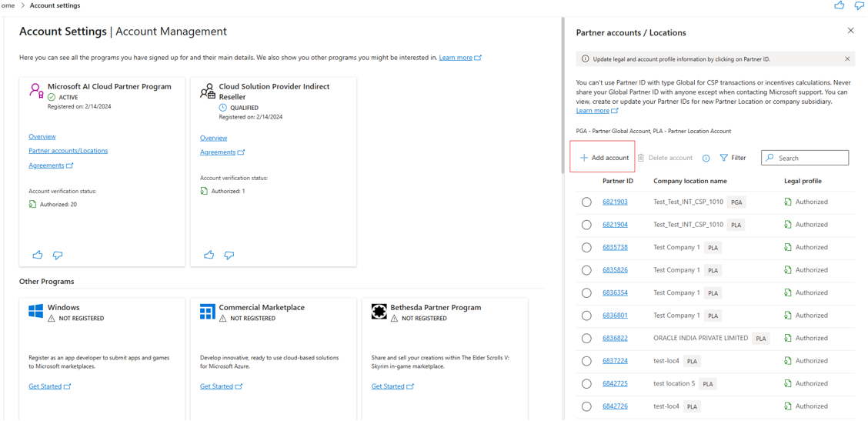Select radio button for test location 5
This screenshot has width=868, height=421.
pos(586,384)
